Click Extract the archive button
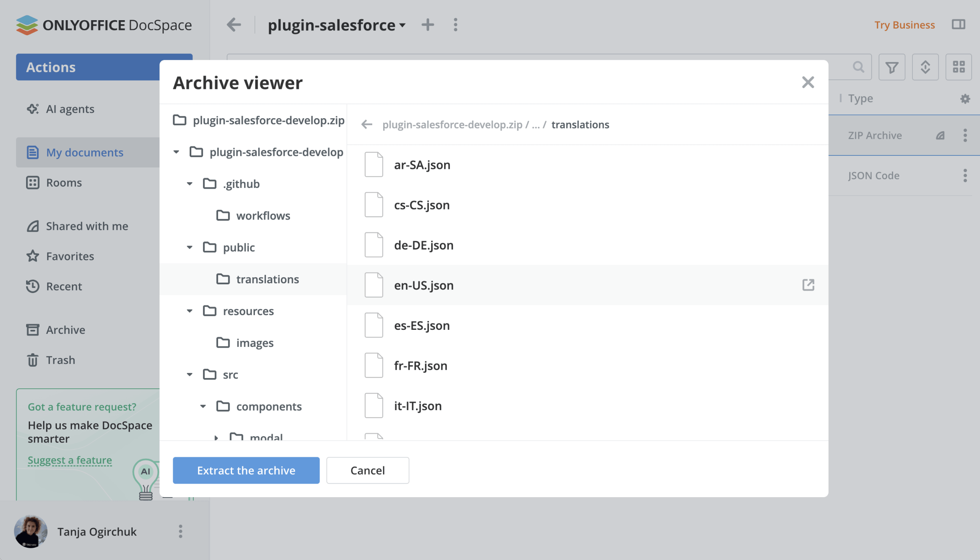 tap(246, 470)
